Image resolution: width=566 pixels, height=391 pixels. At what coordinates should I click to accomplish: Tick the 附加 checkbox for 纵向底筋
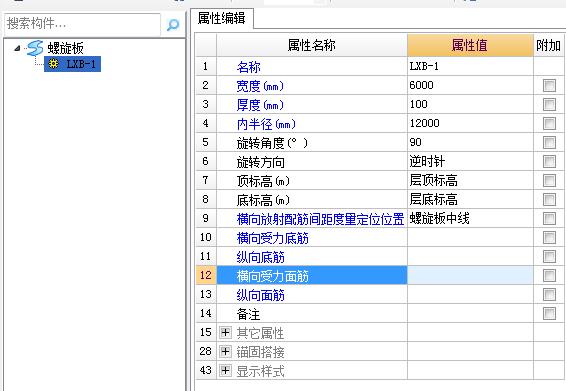coord(549,257)
